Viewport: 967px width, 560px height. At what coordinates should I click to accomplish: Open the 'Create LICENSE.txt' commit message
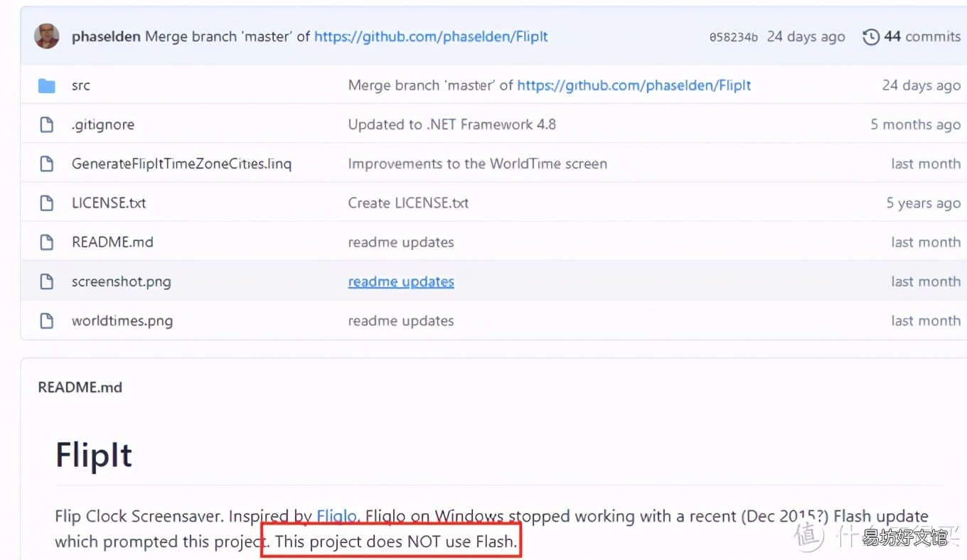coord(409,203)
